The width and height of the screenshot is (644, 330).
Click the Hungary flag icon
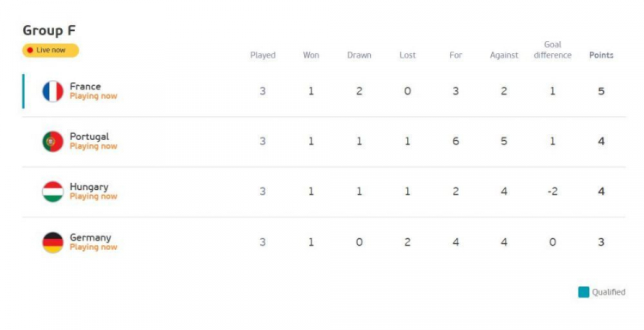click(53, 192)
